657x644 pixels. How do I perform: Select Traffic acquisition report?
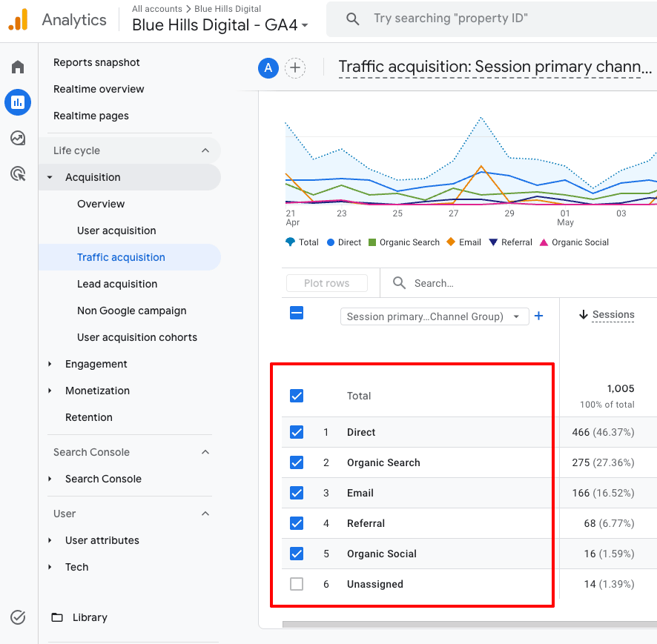(x=130, y=257)
